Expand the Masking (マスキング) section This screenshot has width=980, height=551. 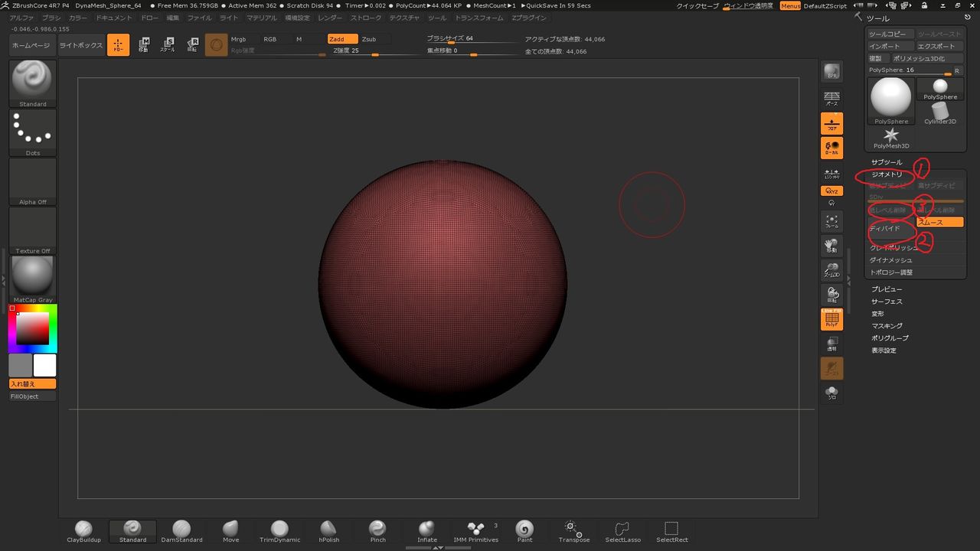tap(887, 326)
